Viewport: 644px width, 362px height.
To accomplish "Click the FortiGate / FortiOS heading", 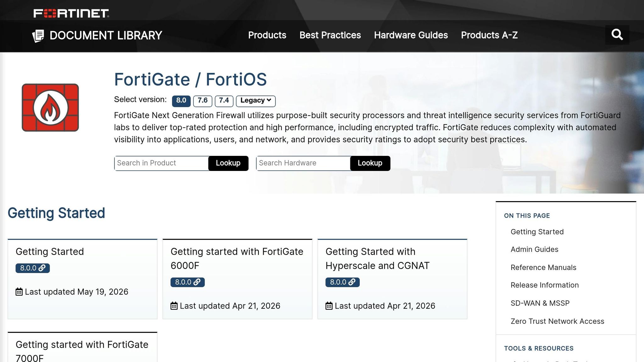I will [x=190, y=79].
